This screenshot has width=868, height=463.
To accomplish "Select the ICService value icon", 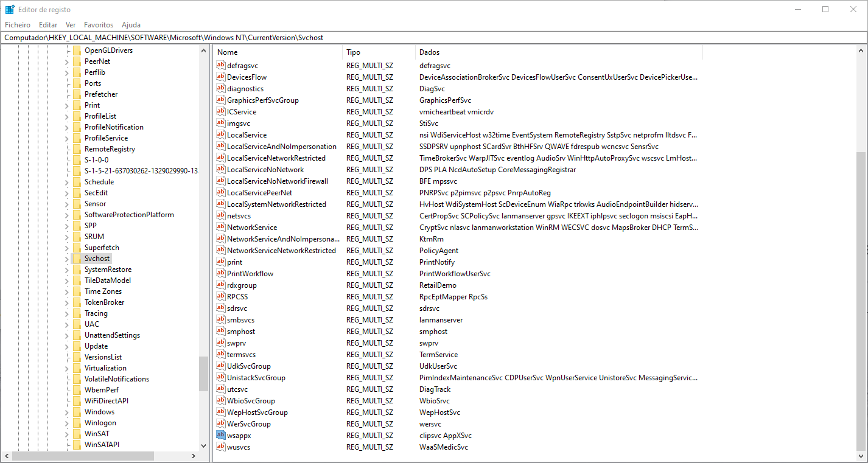I will (x=221, y=112).
